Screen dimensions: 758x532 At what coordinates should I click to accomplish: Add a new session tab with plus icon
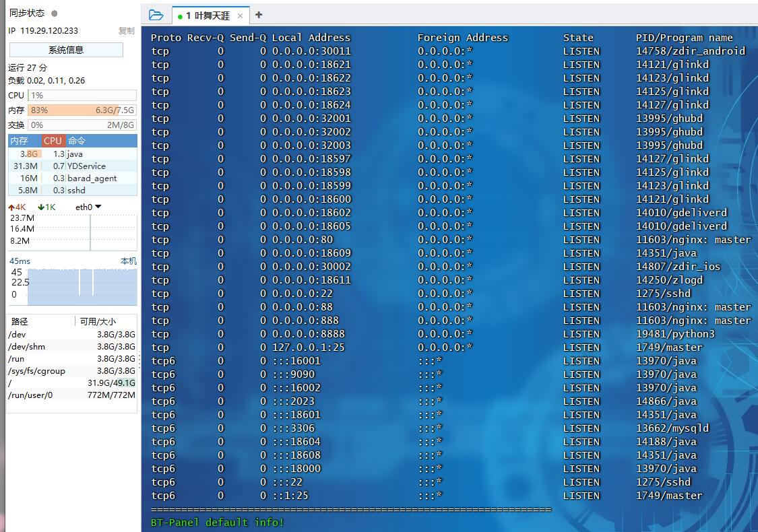[259, 15]
